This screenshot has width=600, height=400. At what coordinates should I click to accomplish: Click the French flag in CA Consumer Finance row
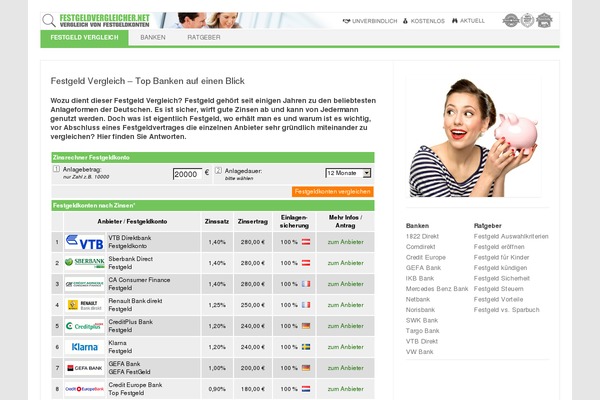coord(306,284)
